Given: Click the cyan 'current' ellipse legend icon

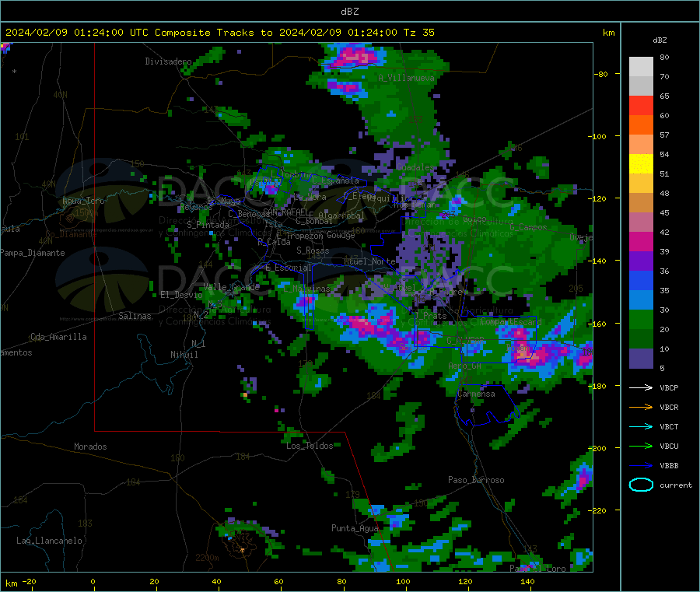Looking at the screenshot, I should coord(641,485).
